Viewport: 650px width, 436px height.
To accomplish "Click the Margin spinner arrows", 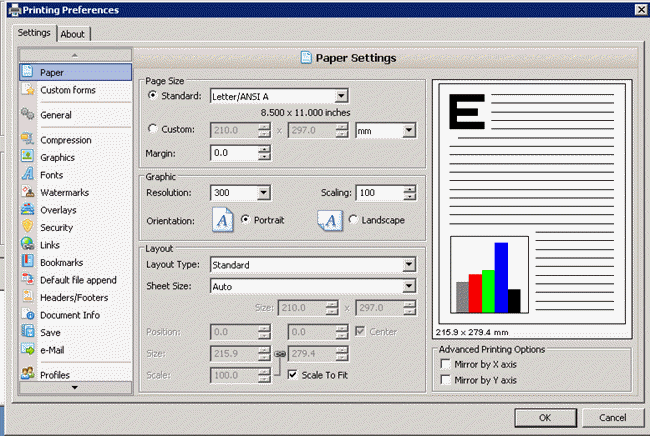I will (264, 153).
